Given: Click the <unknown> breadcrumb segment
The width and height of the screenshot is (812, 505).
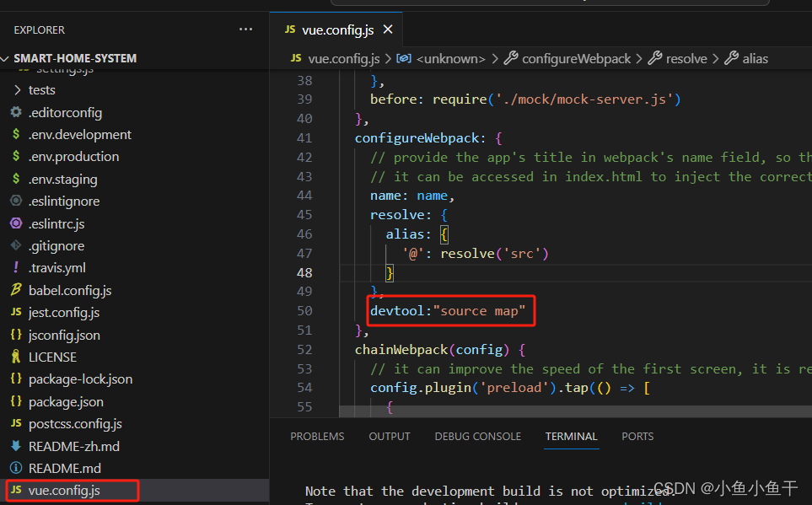Looking at the screenshot, I should (450, 58).
